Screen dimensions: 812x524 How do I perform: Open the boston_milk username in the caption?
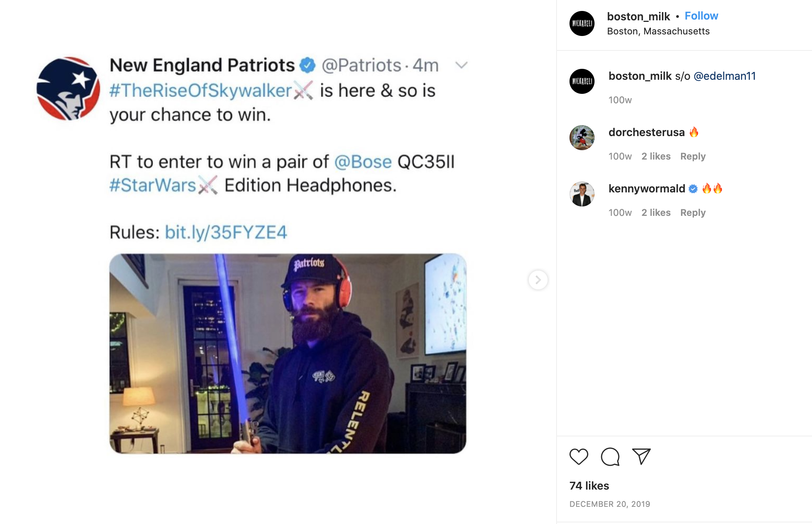coord(640,76)
